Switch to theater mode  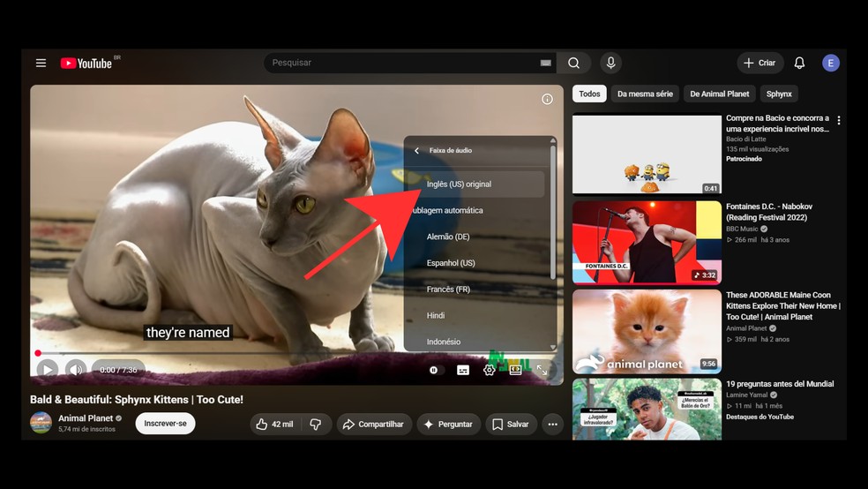[x=515, y=370]
